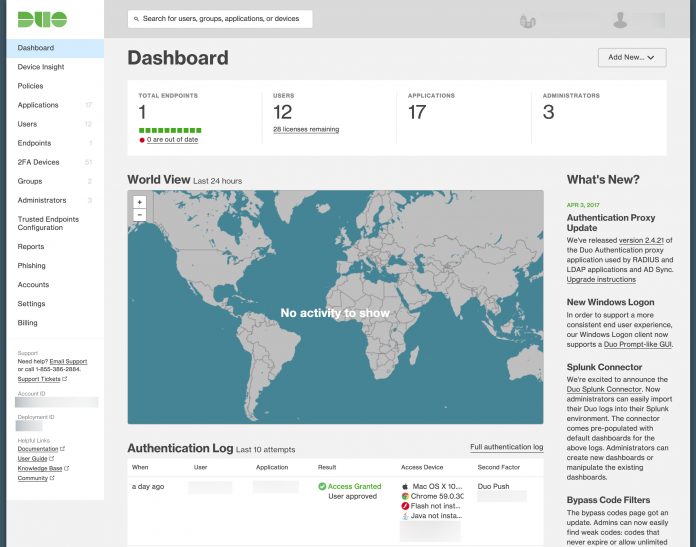Image resolution: width=696 pixels, height=547 pixels.
Task: Click the Flash not installed icon
Action: click(x=405, y=506)
